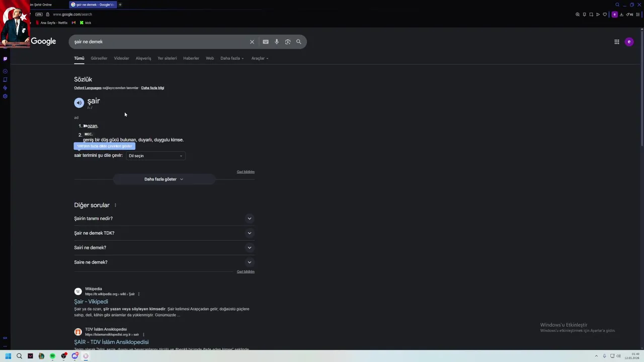Expand Şair ne demek TDK? question
Viewport: 644px width, 362px height.
pos(164,233)
